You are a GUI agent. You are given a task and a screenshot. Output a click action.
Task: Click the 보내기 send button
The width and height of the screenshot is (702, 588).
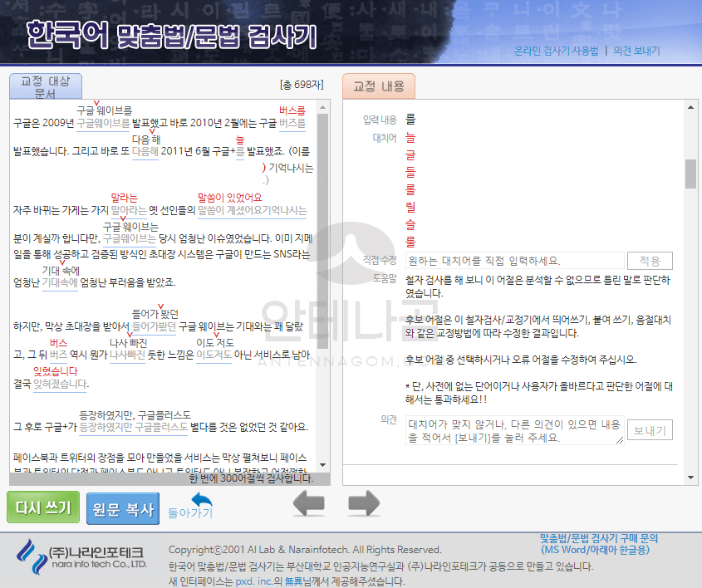click(x=650, y=430)
